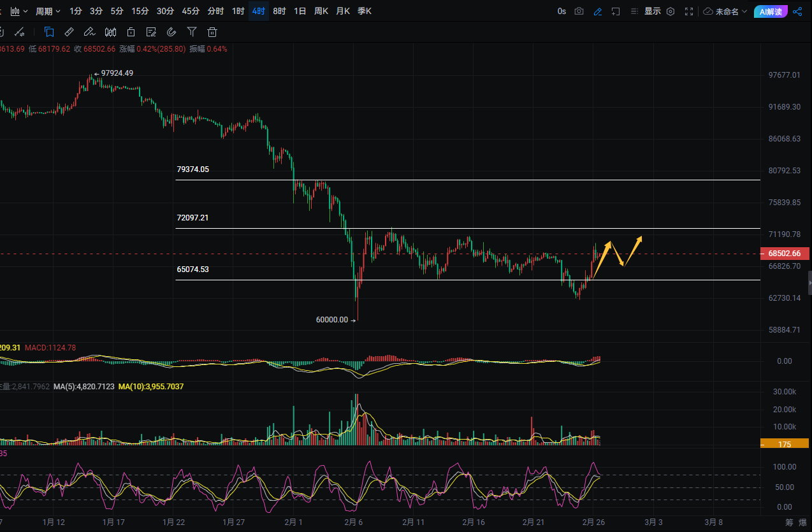Toggle the lock drawings icon
Image resolution: width=812 pixels, height=532 pixels.
(x=131, y=32)
